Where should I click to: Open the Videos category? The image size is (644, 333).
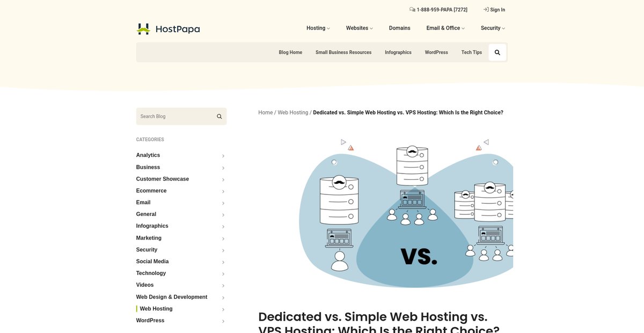tap(145, 285)
